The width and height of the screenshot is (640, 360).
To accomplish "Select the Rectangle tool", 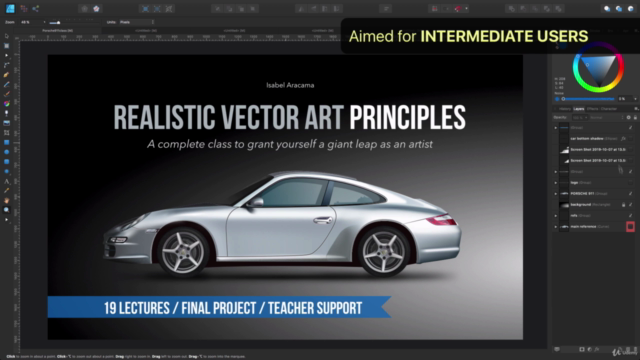I will [x=7, y=142].
